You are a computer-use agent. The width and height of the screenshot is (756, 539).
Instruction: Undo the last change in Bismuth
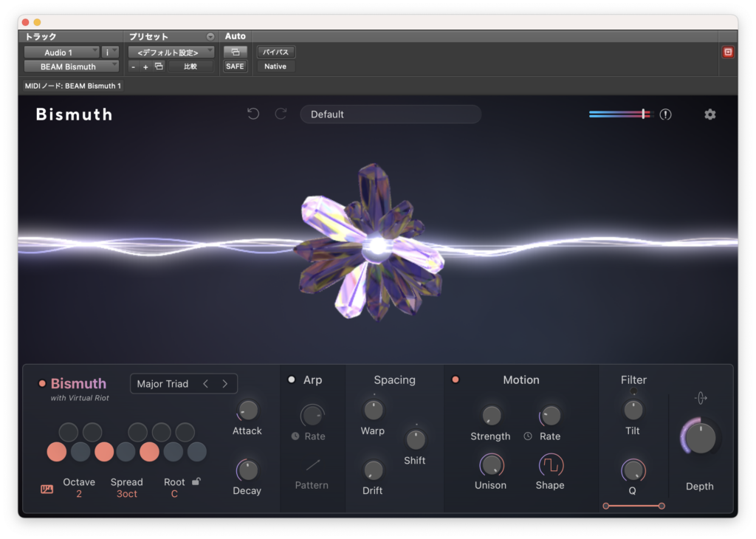[x=253, y=114]
